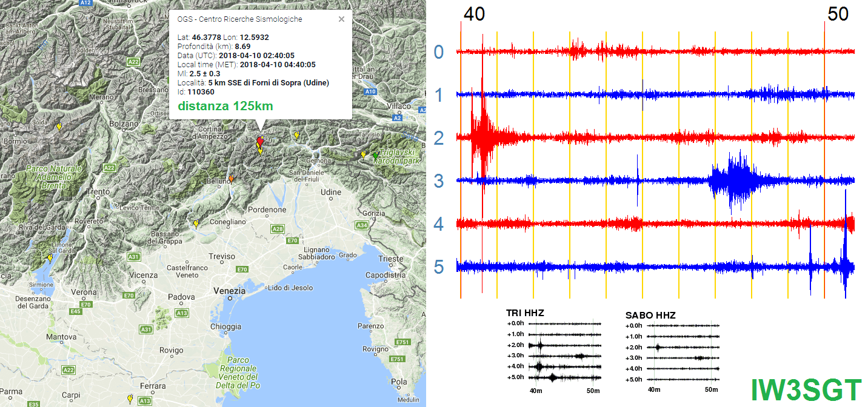Click the hour 4 row label
The image size is (868, 407).
click(x=439, y=224)
